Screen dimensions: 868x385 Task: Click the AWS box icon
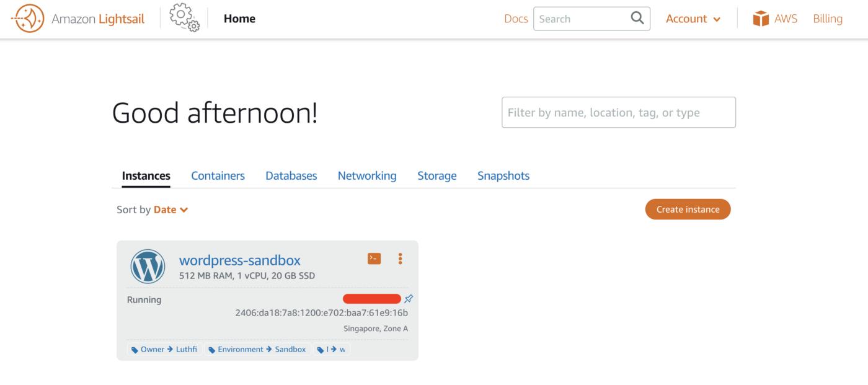761,19
